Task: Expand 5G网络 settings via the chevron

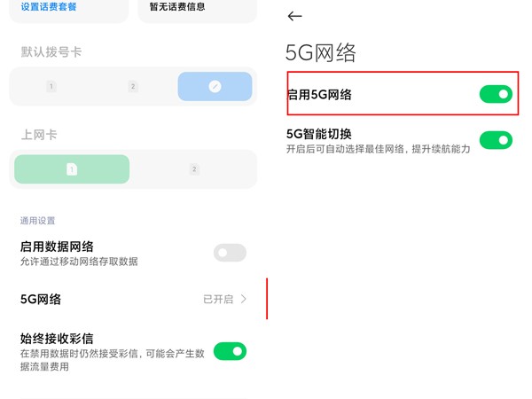Action: tap(244, 300)
